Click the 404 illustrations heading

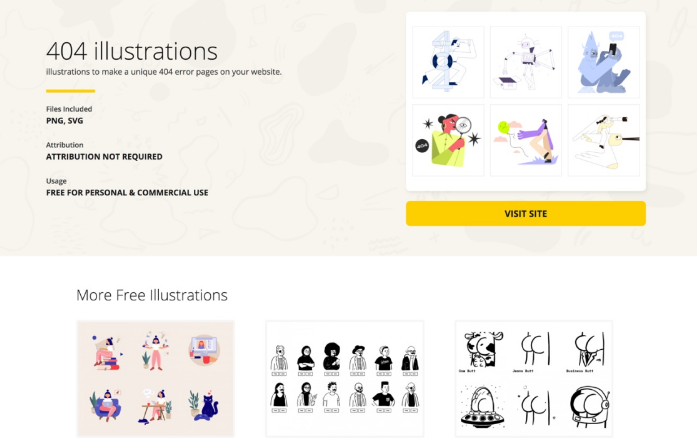132,51
